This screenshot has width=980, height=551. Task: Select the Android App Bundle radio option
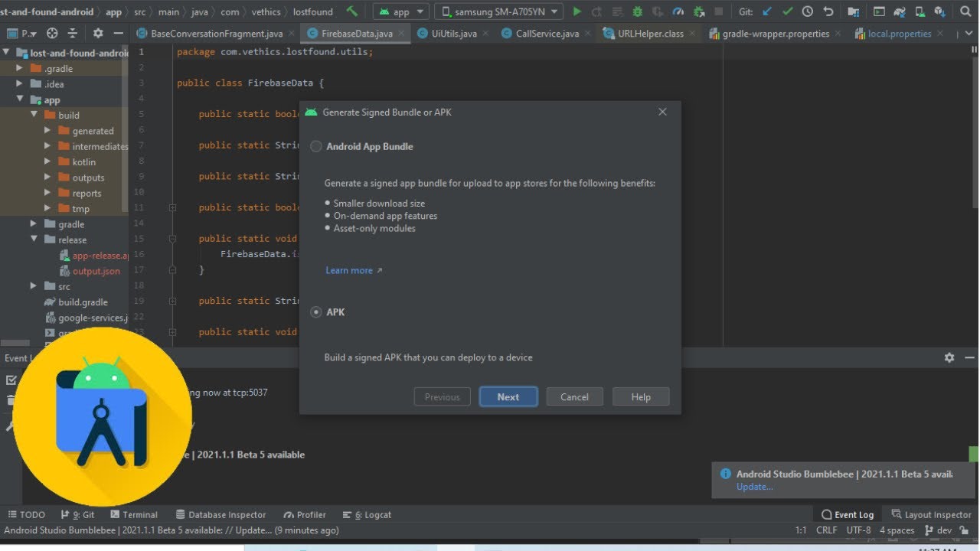point(315,146)
